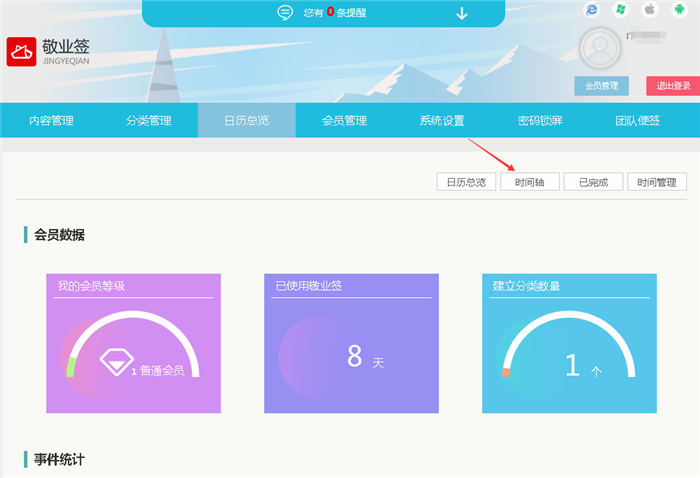
Task: Click the 建立分类数量 card
Action: click(569, 343)
